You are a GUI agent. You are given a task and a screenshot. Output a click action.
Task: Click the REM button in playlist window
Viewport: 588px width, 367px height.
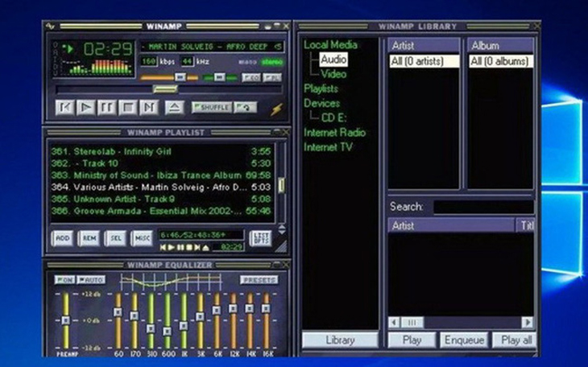pyautogui.click(x=89, y=238)
